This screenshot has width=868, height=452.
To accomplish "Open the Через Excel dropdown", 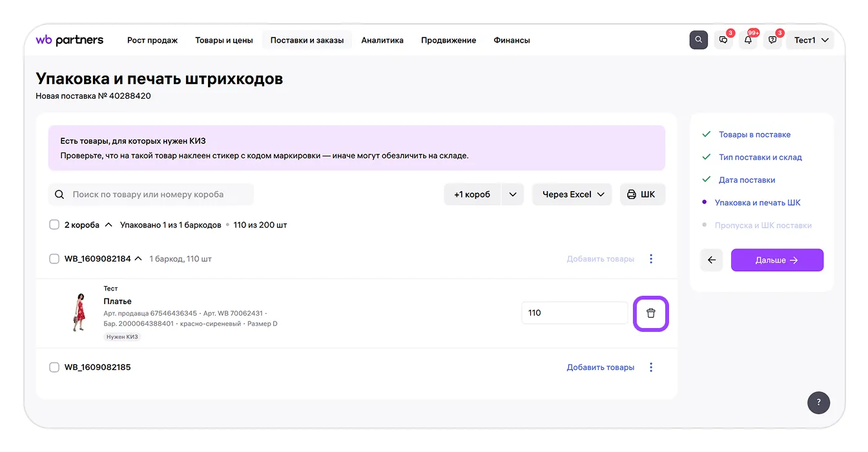I will pyautogui.click(x=572, y=194).
